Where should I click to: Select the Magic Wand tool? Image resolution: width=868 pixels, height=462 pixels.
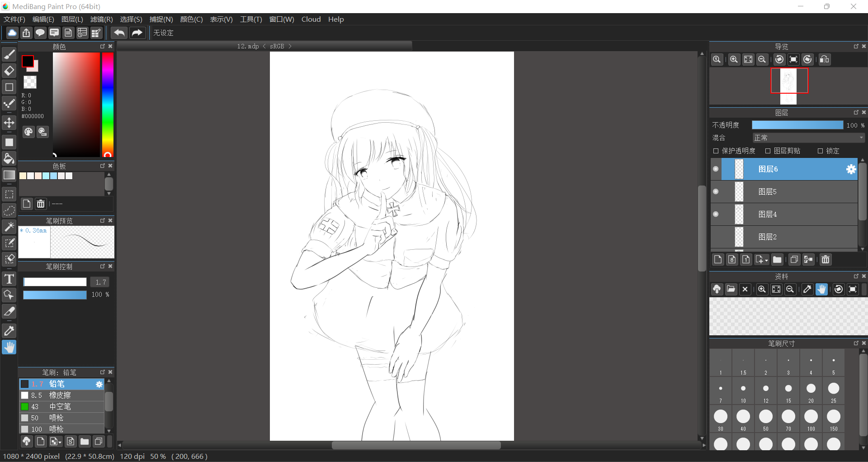click(x=9, y=227)
